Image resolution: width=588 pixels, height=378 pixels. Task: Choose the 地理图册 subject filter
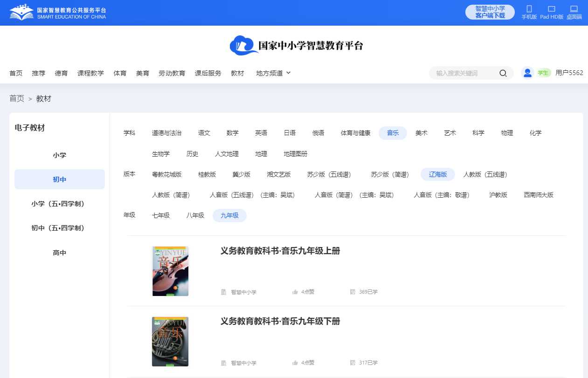296,154
